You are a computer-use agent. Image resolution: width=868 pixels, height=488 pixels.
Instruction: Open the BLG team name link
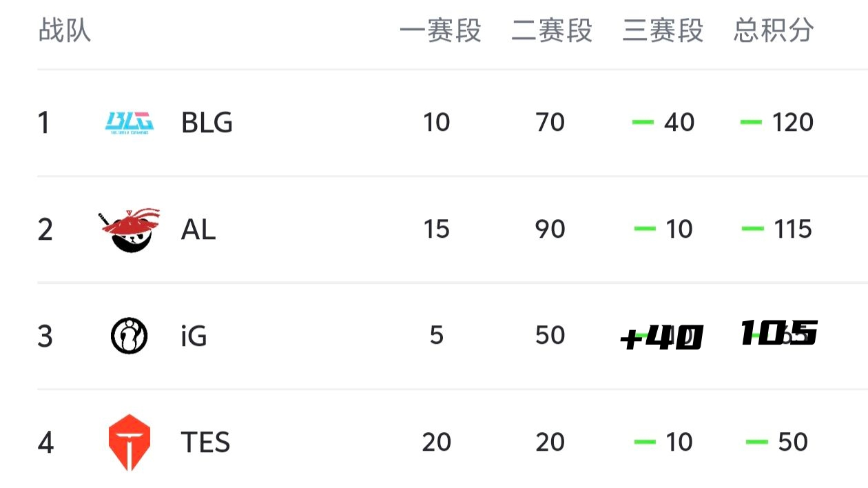pyautogui.click(x=207, y=123)
